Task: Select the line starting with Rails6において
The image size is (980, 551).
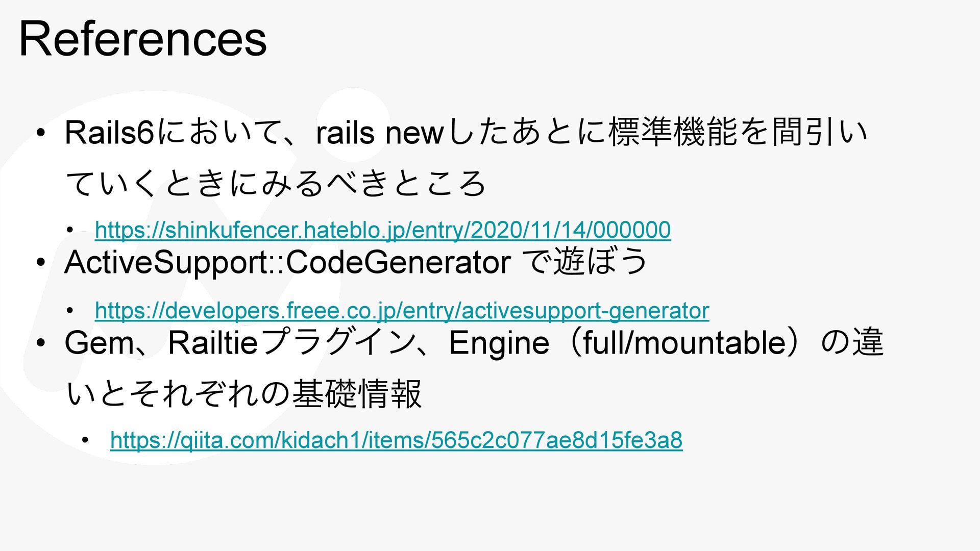Action: click(466, 133)
